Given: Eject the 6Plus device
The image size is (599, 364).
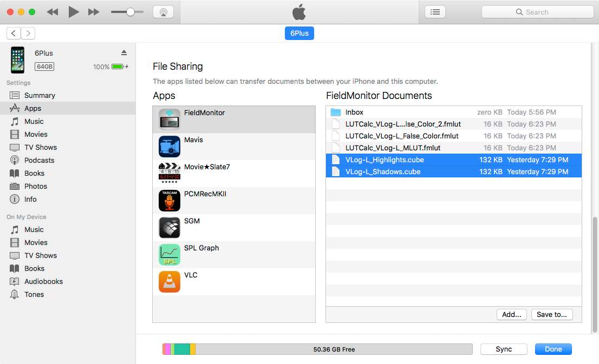Looking at the screenshot, I should (123, 52).
